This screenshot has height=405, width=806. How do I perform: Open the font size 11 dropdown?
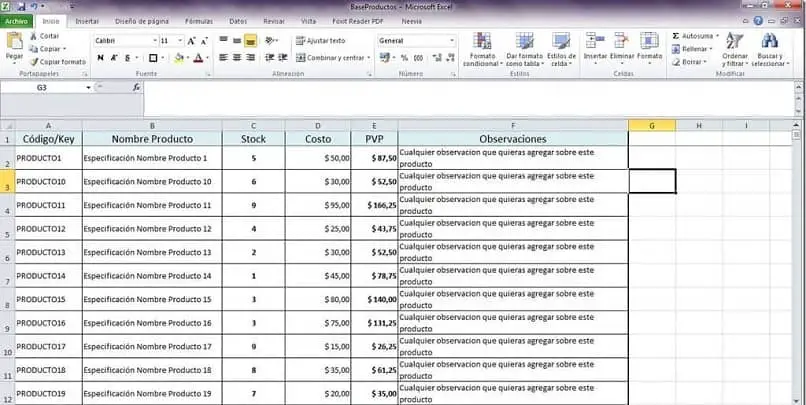point(180,41)
